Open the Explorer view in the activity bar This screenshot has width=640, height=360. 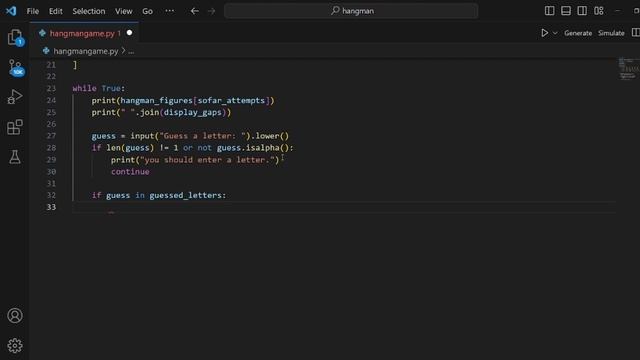[15, 37]
